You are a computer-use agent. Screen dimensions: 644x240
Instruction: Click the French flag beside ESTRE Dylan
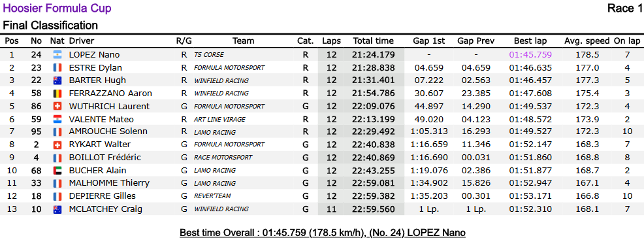click(57, 68)
